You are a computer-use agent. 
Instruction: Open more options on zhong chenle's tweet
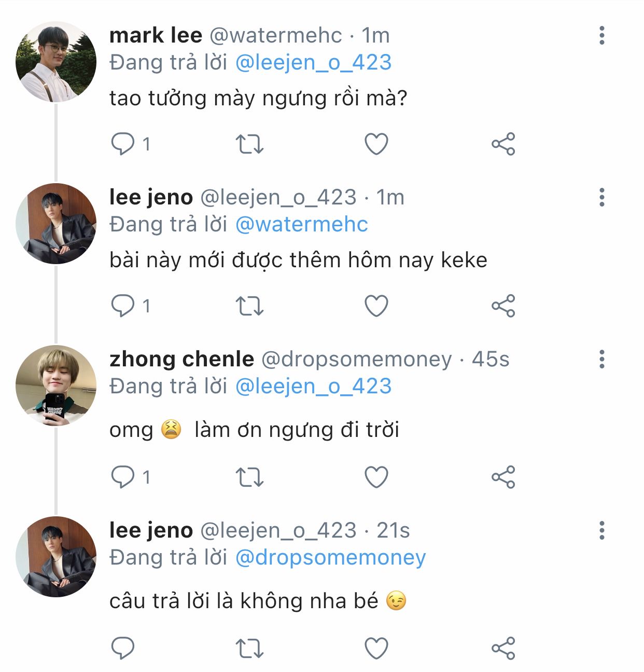tap(601, 359)
